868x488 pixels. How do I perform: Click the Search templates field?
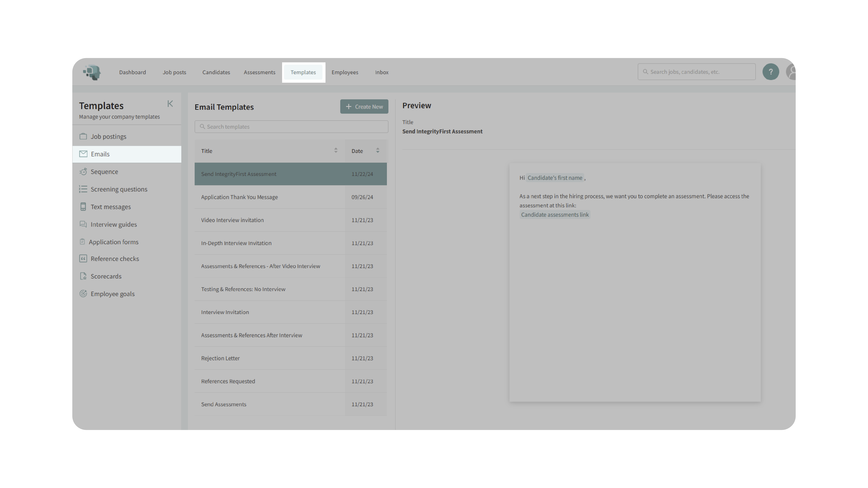[291, 127]
